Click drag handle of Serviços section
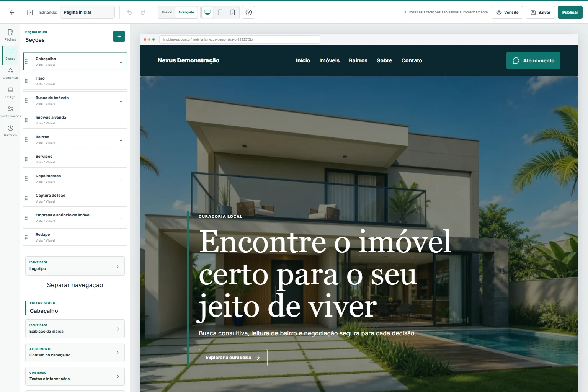 pos(26,159)
